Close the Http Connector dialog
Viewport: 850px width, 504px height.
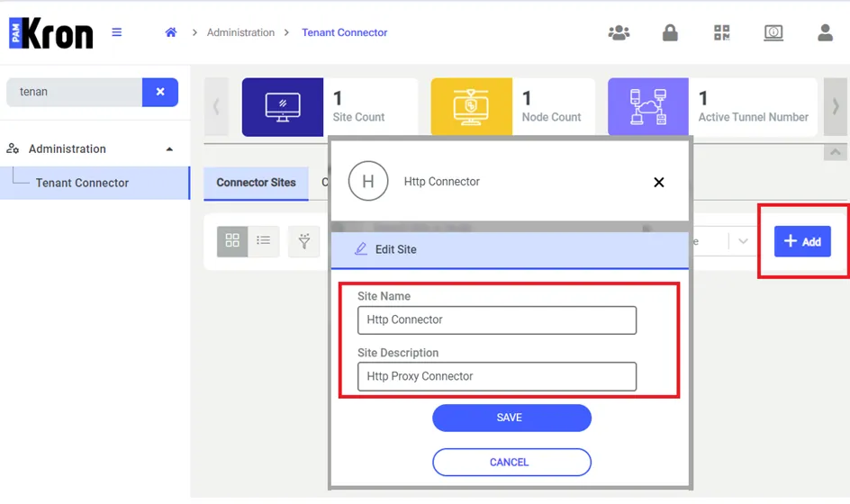click(658, 183)
